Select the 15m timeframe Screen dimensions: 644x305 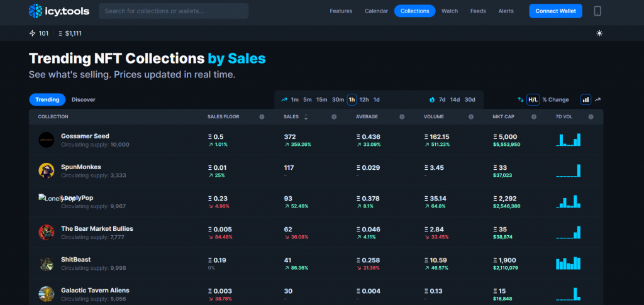coord(321,100)
